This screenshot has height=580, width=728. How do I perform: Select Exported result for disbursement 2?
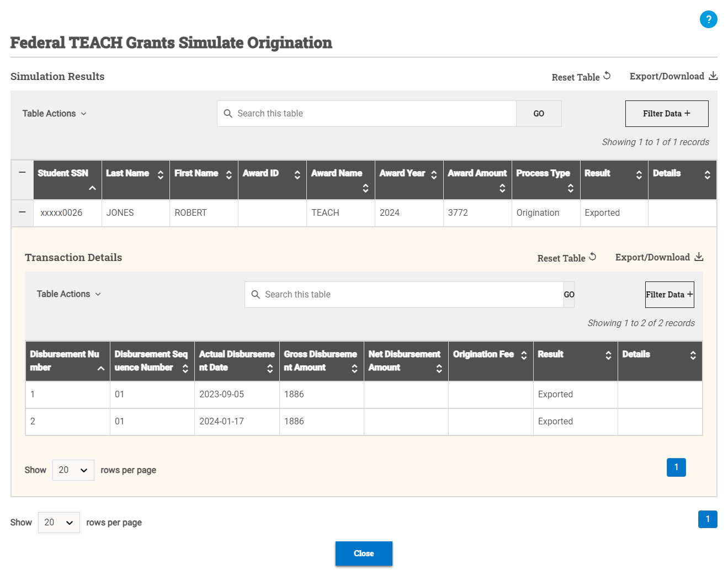[x=575, y=422]
